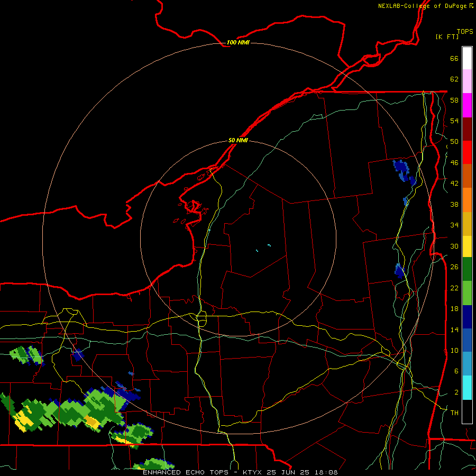Click the magenta 58 kft legend swatch
Image resolution: width=476 pixels, height=476 pixels.
pos(467,105)
